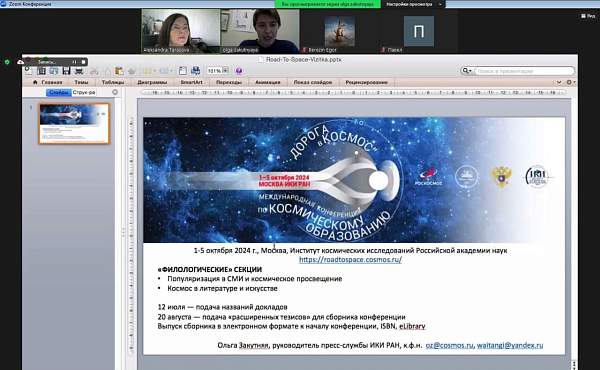Click the Undo arrow icon
600x370 pixels.
147,71
